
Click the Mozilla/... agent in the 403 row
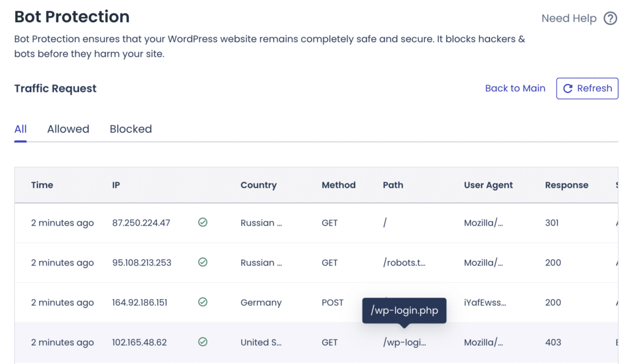point(483,343)
